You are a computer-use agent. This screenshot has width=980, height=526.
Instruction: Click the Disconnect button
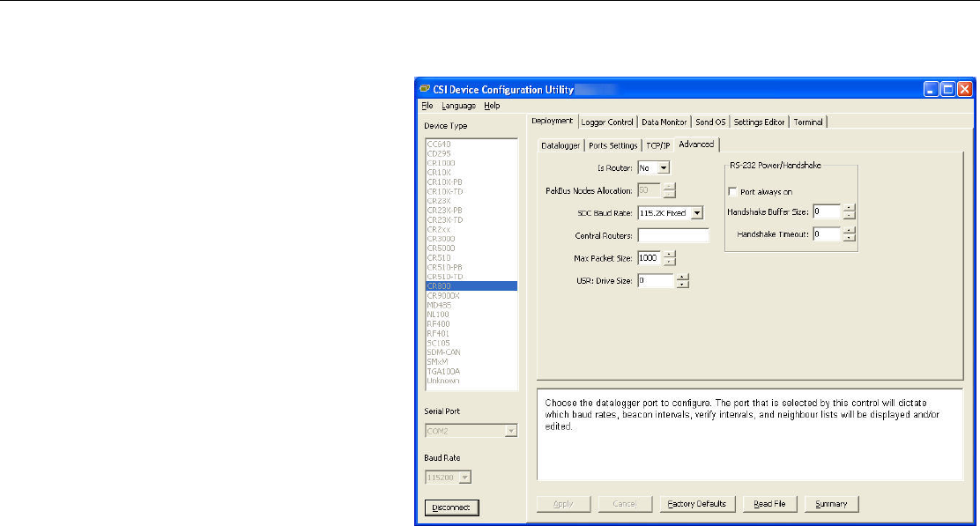(x=451, y=507)
